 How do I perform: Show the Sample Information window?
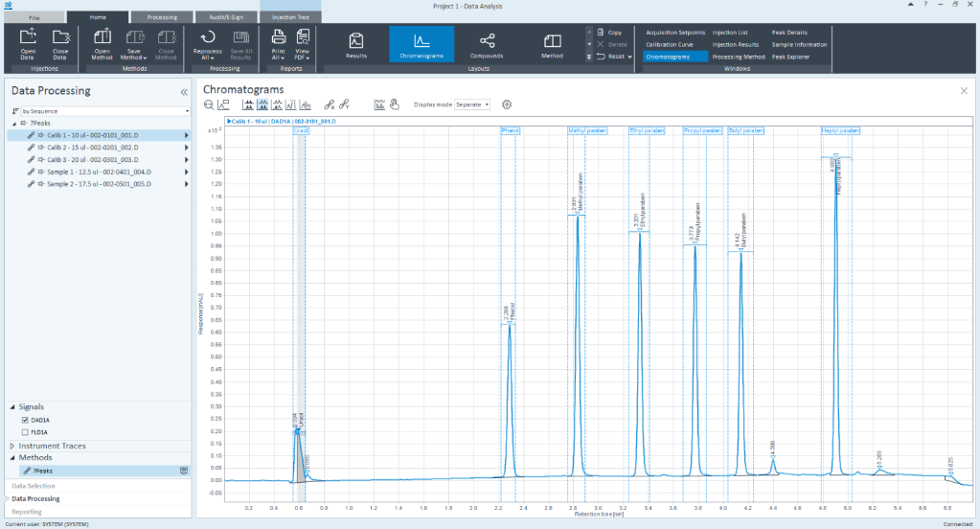click(x=799, y=44)
